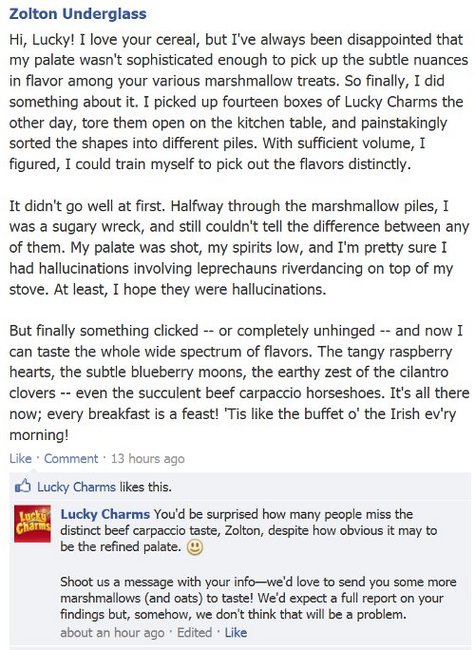The height and width of the screenshot is (650, 475).
Task: Click the paragraph starting 'Hi, Lucky!'
Action: point(239,102)
